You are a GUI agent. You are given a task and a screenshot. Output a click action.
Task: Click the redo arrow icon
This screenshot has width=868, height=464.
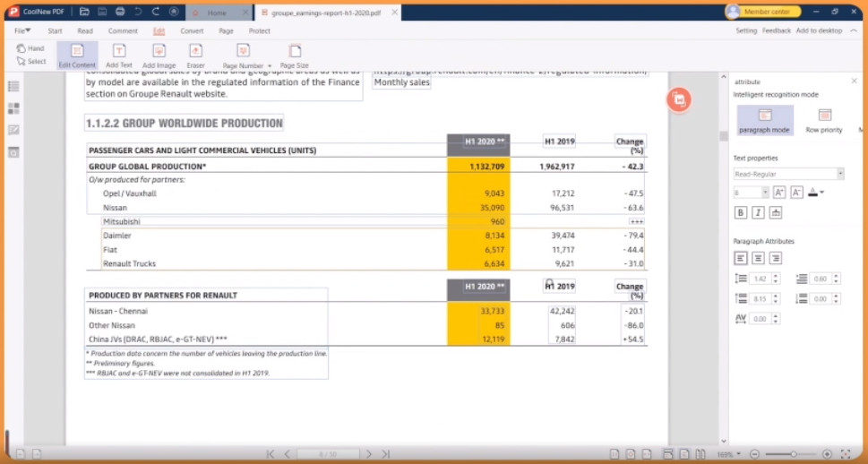(156, 12)
